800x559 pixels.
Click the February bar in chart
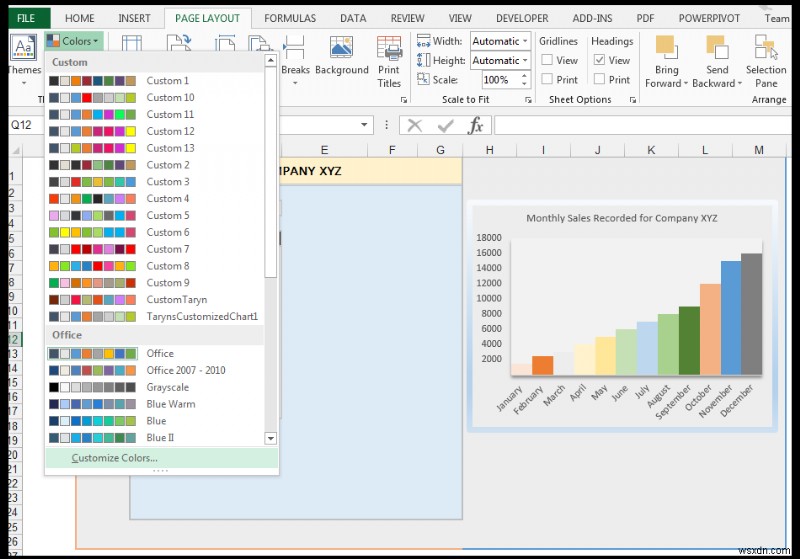542,365
